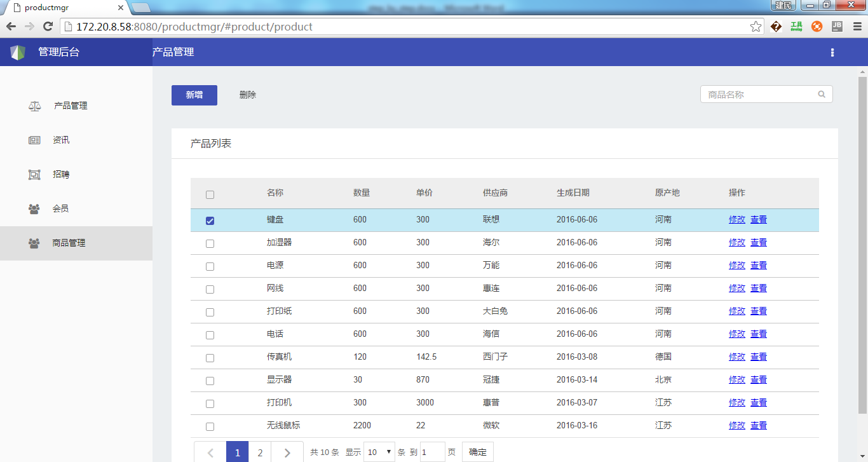Open the rows-per-page dropdown showing 10
Screen dimensions: 868x462
[x=379, y=452]
